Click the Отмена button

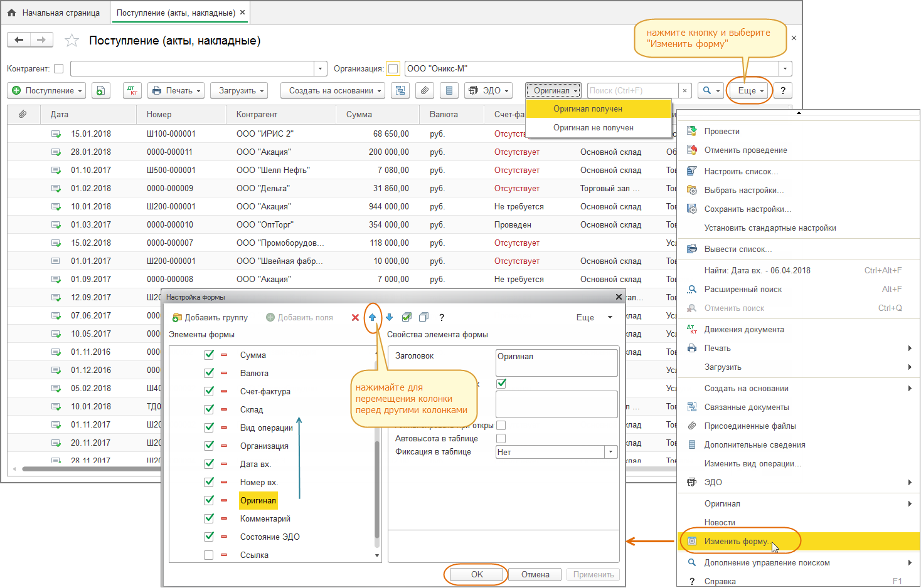(x=535, y=574)
